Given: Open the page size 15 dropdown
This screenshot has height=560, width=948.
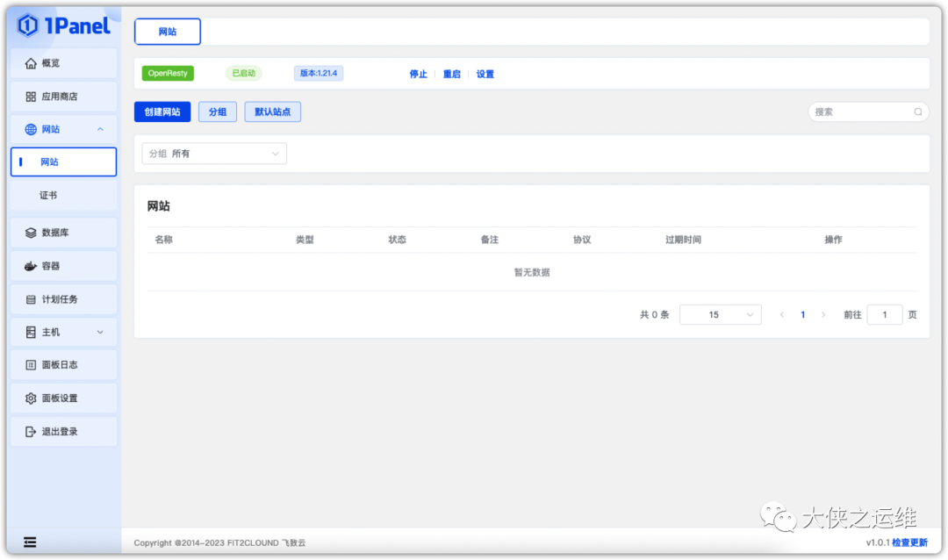Looking at the screenshot, I should tap(720, 314).
